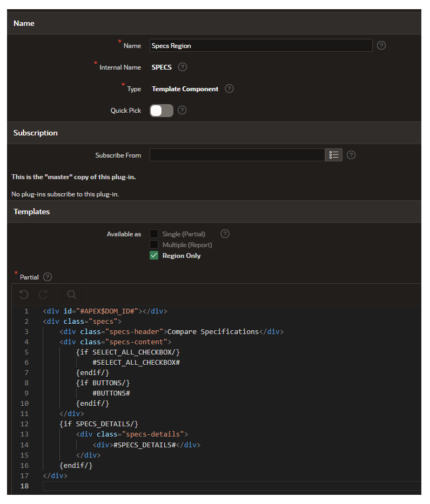The height and width of the screenshot is (504, 430).
Task: Collapse the Templates section header
Action: click(x=31, y=212)
